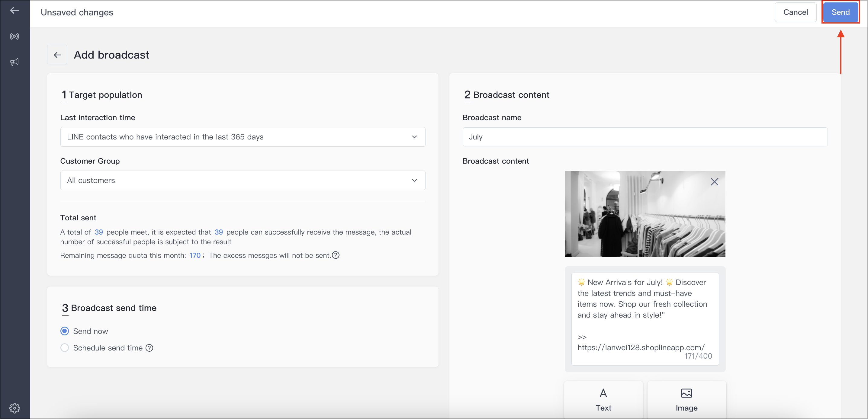Screen dimensions: 868x419
Task: Add an Image block to broadcast content
Action: [x=686, y=400]
